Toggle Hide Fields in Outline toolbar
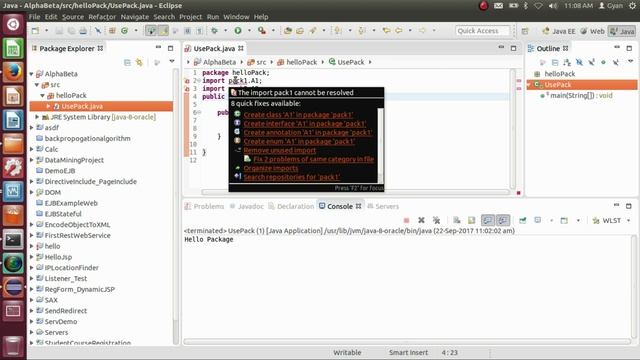The image size is (640, 360). click(579, 62)
